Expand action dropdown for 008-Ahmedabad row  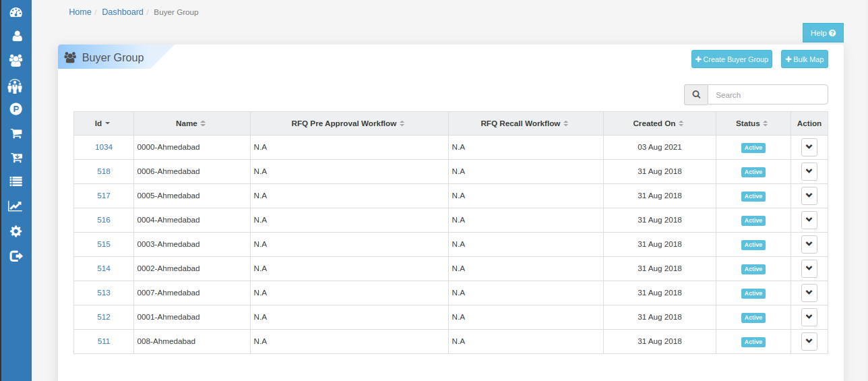[809, 341]
